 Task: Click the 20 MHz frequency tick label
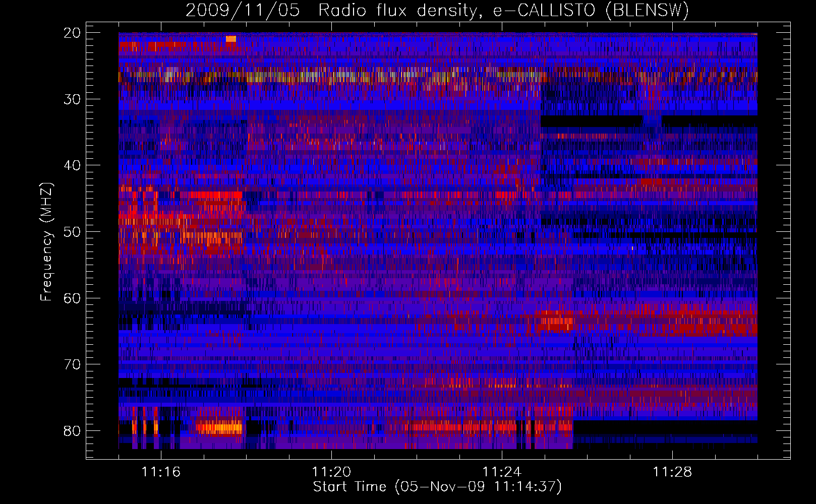tap(73, 33)
